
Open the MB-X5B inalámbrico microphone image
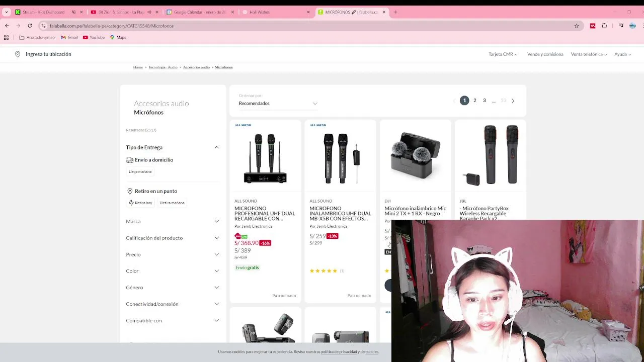click(341, 157)
